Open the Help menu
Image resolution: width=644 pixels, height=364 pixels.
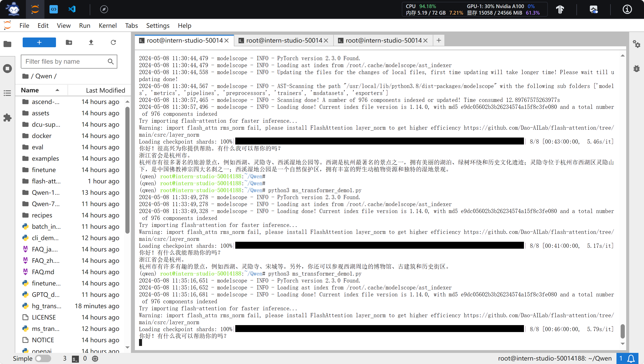coord(185,25)
